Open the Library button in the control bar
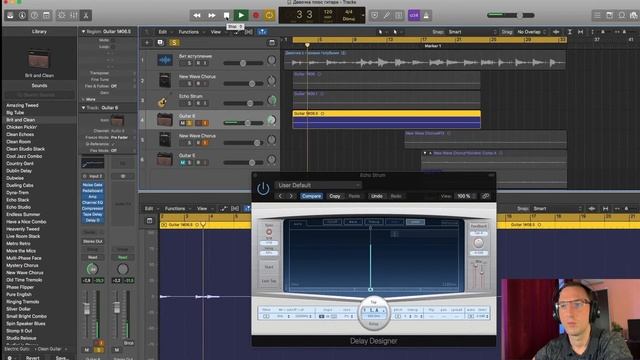640x360 pixels. point(10,16)
